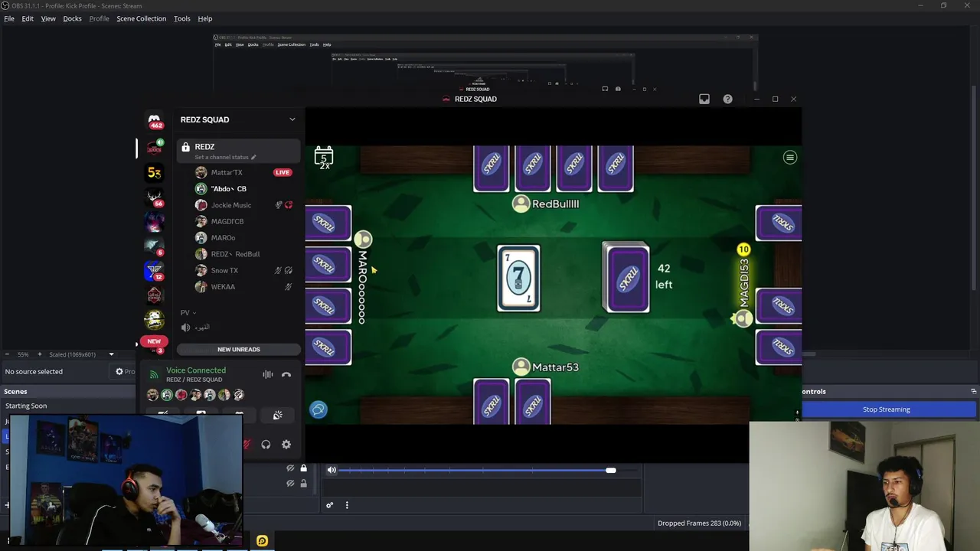Select the Starting Soon scene
The height and width of the screenshot is (551, 980).
(x=26, y=406)
